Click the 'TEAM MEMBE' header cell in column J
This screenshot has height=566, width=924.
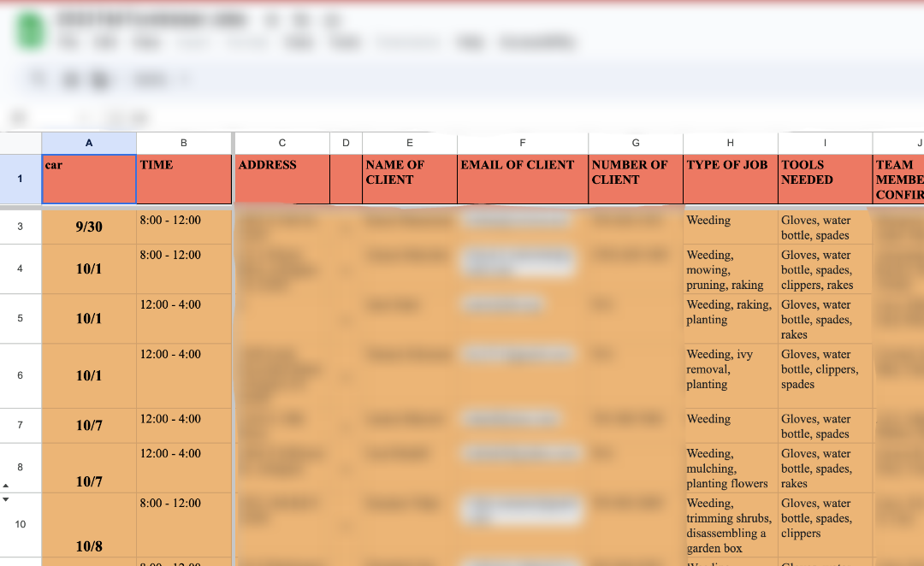coord(898,179)
